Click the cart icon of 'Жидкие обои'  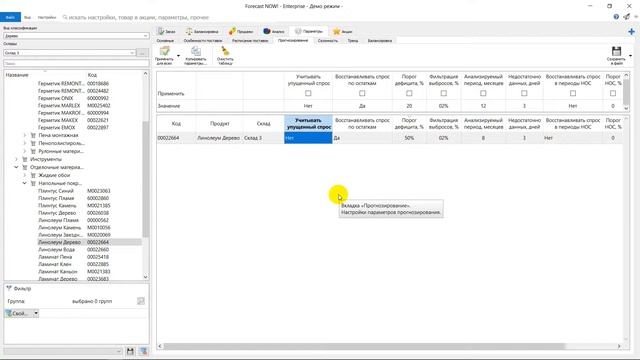pos(33,175)
